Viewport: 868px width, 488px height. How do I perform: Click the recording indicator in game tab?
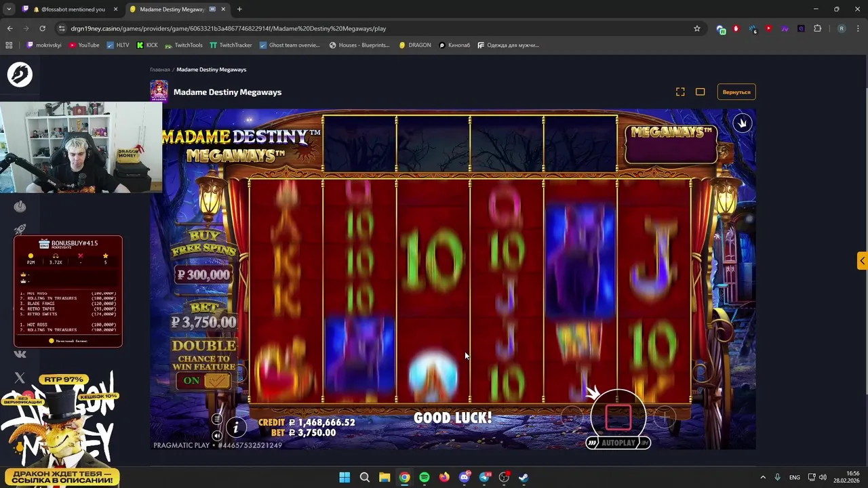212,9
